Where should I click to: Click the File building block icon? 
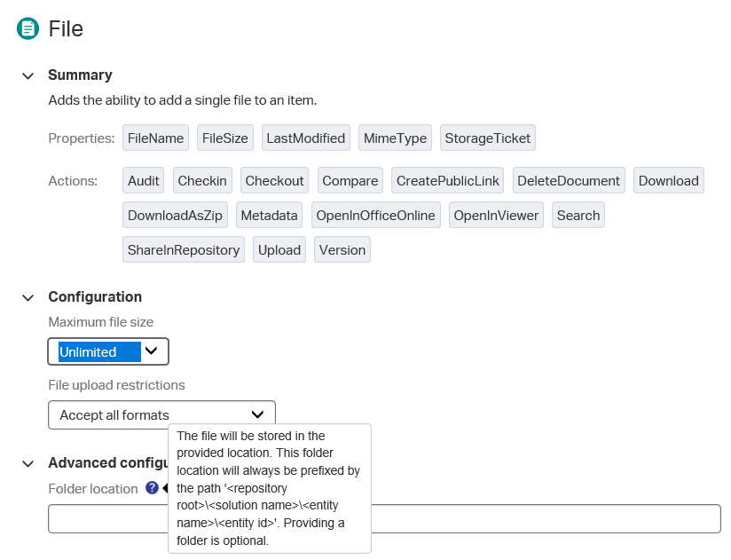(x=28, y=28)
